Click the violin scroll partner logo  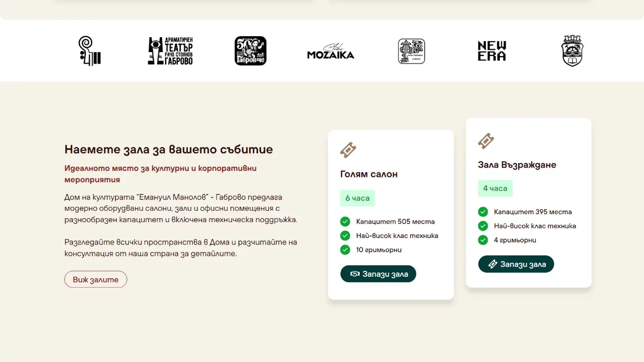(90, 51)
